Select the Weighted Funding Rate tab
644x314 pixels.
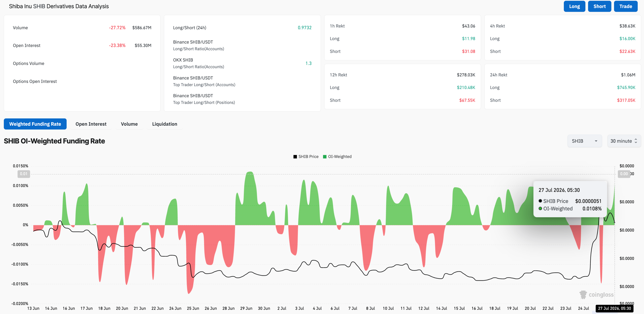coord(35,124)
